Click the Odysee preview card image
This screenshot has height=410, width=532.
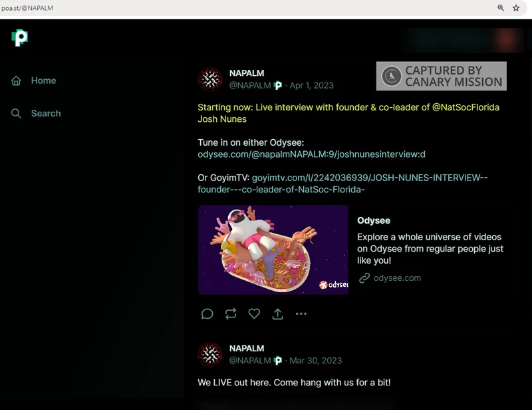(273, 250)
